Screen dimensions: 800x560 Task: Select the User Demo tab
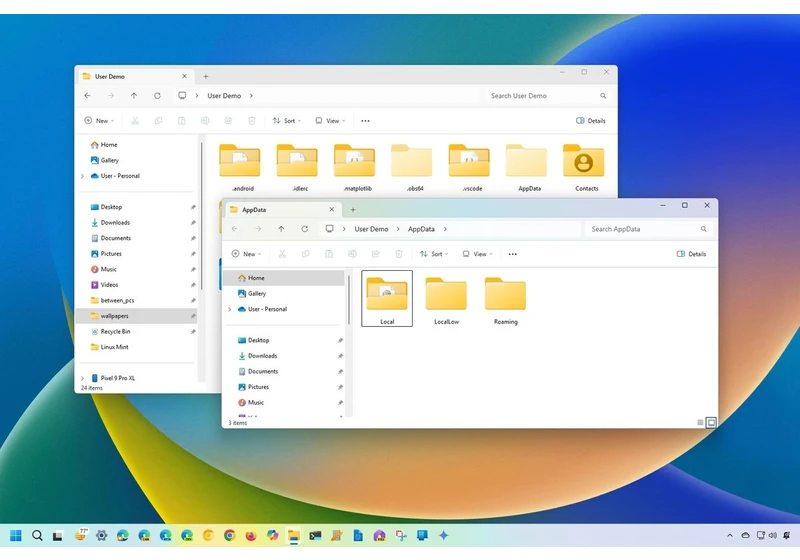click(135, 77)
